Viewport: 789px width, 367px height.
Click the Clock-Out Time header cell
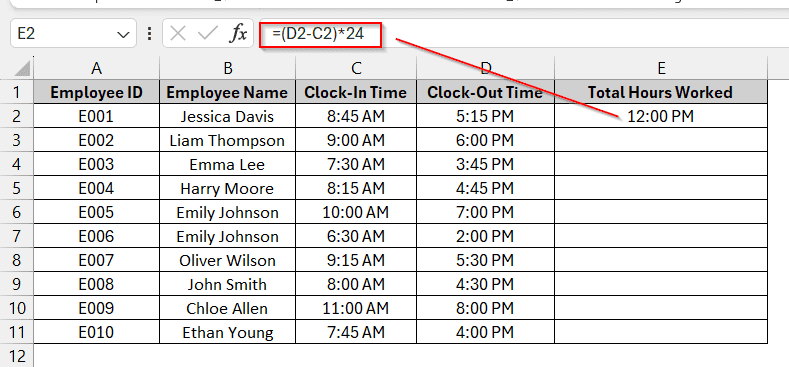[x=486, y=92]
